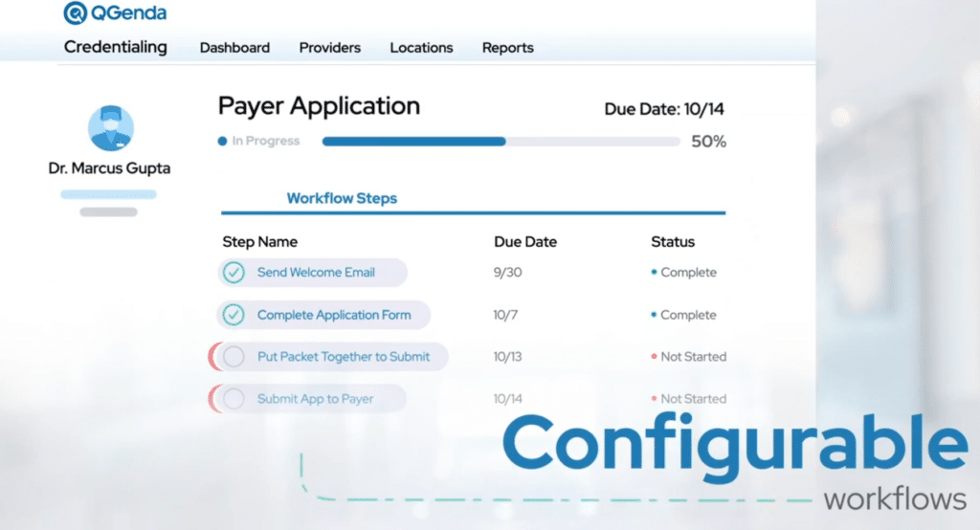Toggle the Send Welcome Email checkmark
Screen dimensions: 980x530
(x=234, y=273)
